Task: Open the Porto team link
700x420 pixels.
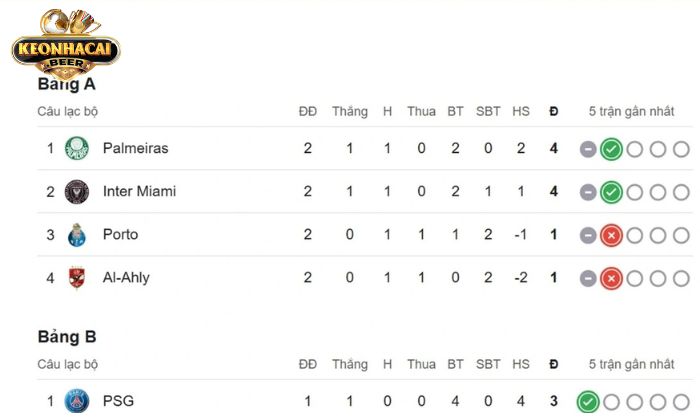Action: click(x=120, y=235)
